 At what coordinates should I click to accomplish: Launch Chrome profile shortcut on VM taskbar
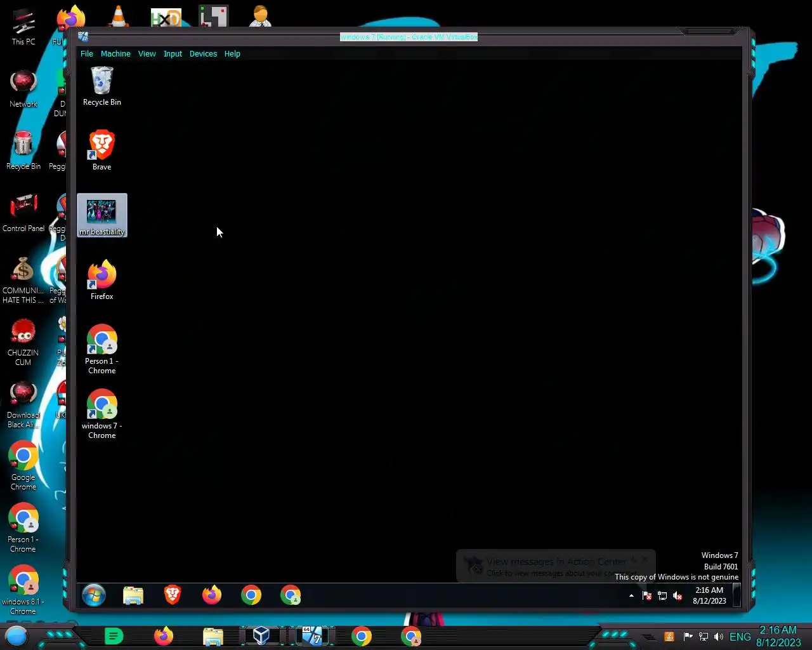(x=291, y=595)
